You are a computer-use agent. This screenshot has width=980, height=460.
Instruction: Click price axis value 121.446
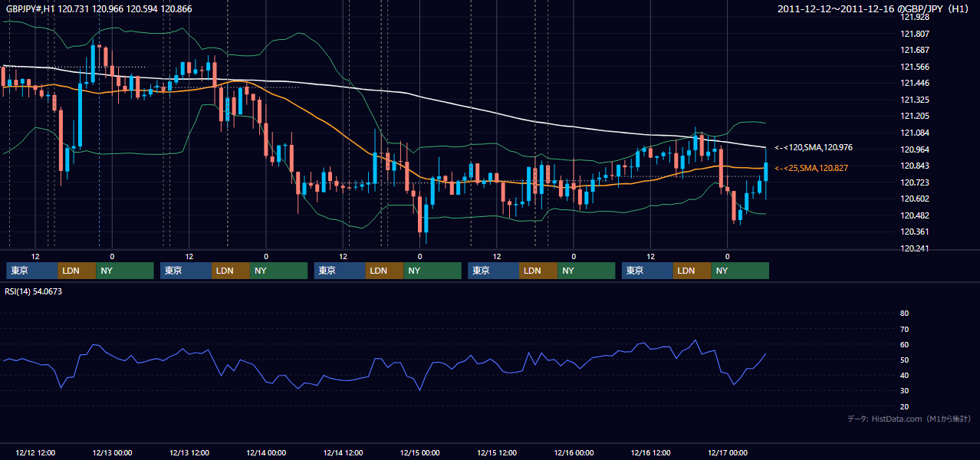point(915,83)
